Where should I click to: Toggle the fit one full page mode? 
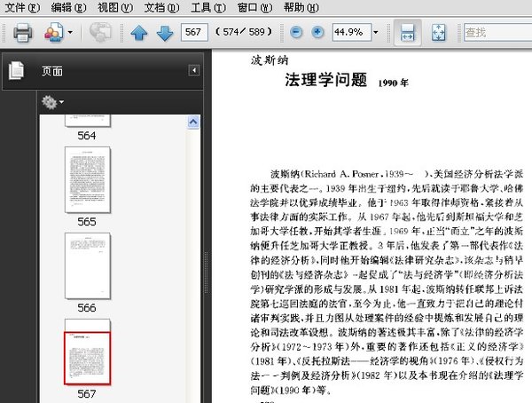(x=438, y=33)
